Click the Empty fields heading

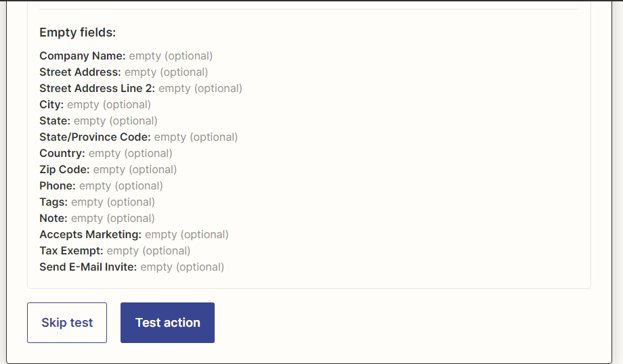point(77,32)
